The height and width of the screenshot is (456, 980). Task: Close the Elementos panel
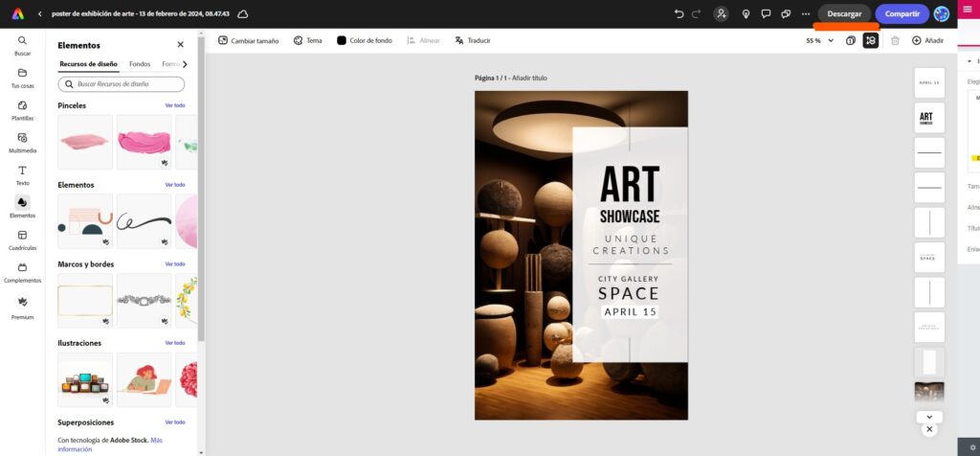(180, 44)
